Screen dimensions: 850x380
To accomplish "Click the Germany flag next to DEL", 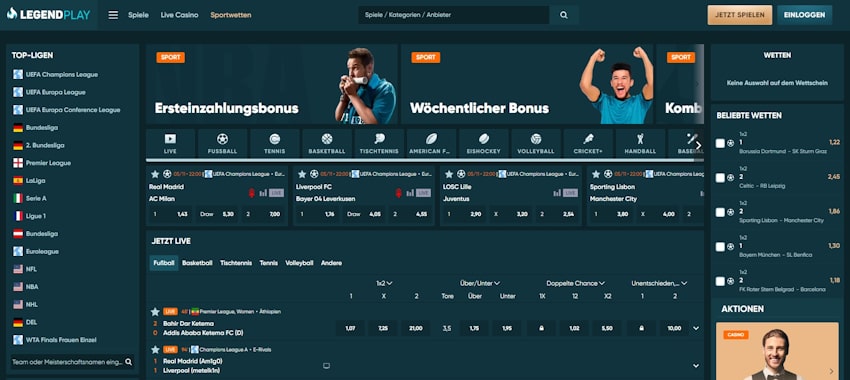I will [18, 322].
